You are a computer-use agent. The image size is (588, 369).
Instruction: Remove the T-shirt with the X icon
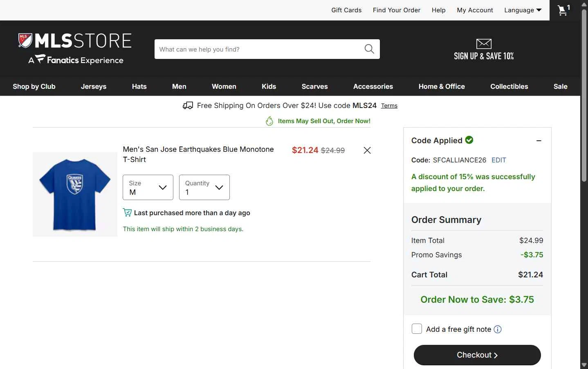pos(367,150)
